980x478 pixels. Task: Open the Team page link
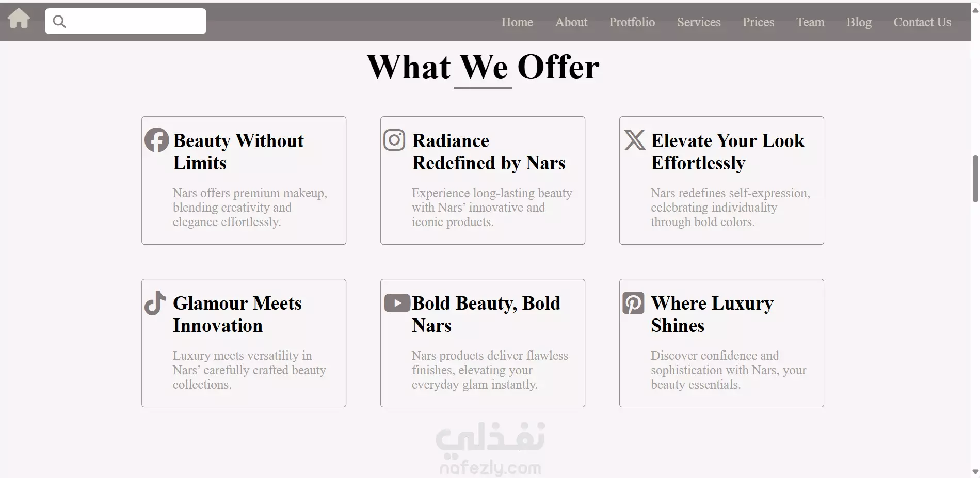tap(810, 22)
